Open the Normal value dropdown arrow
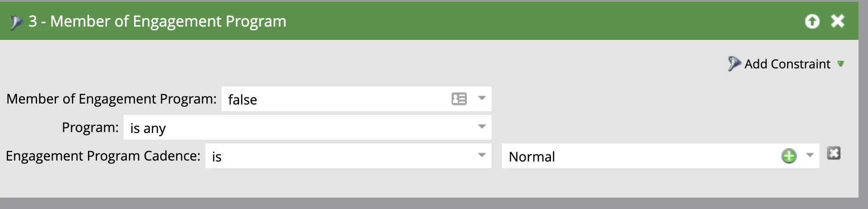Viewport: 868px width, 209px height. click(x=810, y=155)
